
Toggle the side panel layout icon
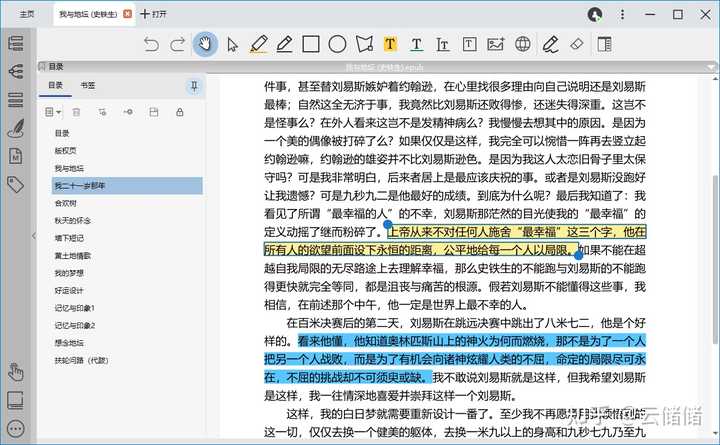coord(604,44)
